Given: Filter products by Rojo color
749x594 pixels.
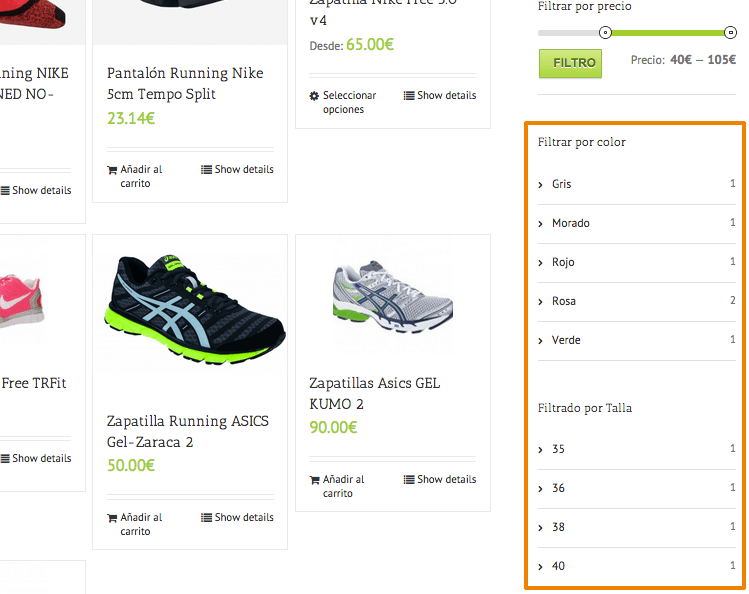Looking at the screenshot, I should [563, 262].
